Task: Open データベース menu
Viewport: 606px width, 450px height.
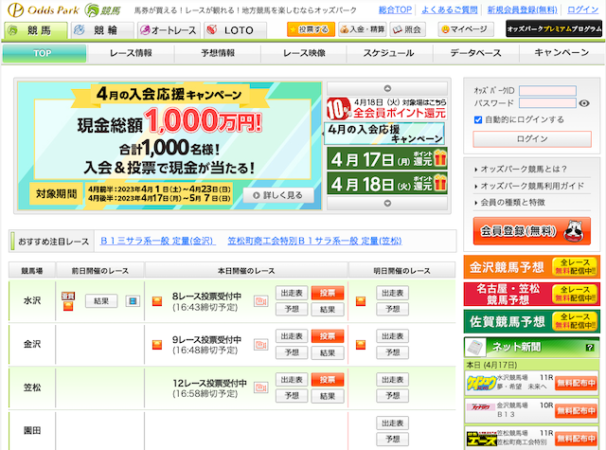Action: pyautogui.click(x=476, y=53)
